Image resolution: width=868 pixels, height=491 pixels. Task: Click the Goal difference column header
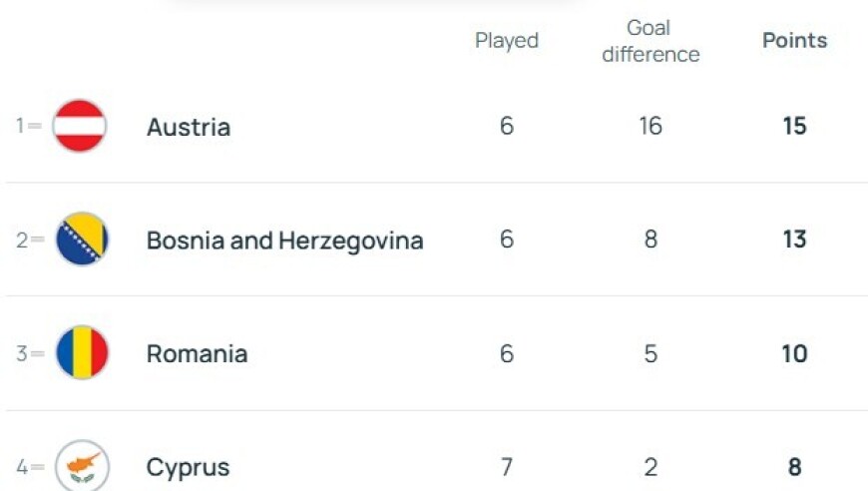pos(651,41)
